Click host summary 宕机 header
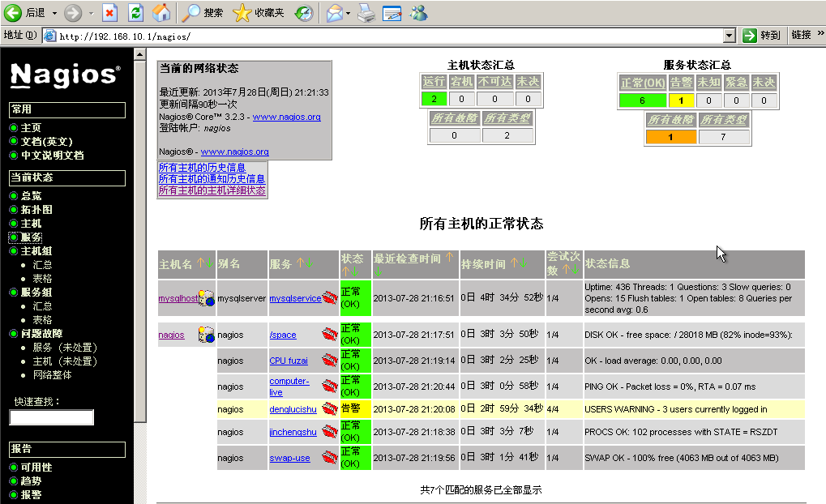The height and width of the screenshot is (504, 826). point(461,81)
